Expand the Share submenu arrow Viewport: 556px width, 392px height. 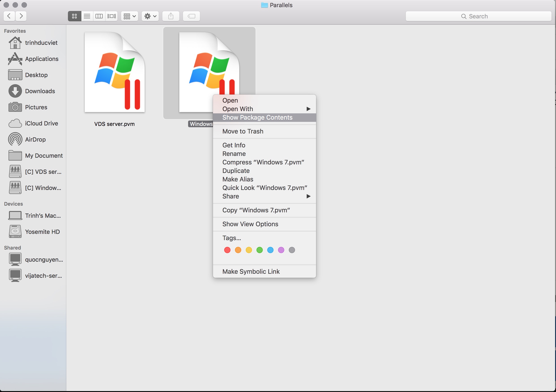(308, 196)
